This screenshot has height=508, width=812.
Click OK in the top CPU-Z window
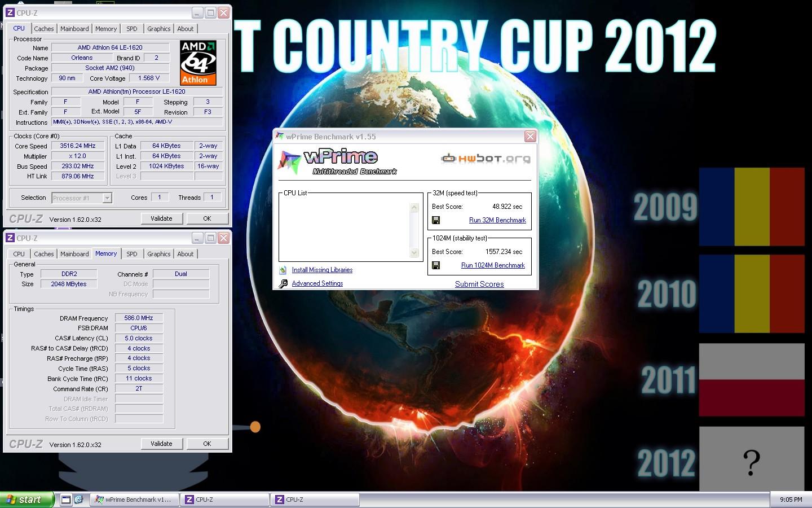click(x=207, y=218)
